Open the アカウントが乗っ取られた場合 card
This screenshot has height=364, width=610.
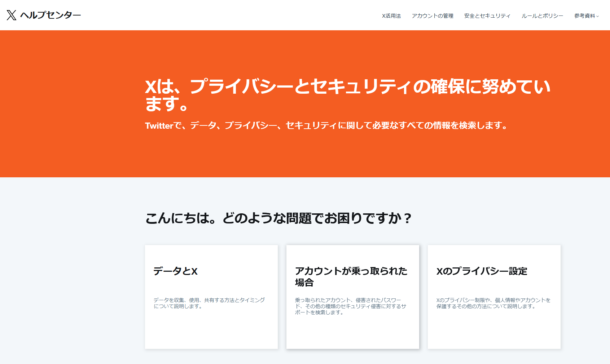(353, 297)
